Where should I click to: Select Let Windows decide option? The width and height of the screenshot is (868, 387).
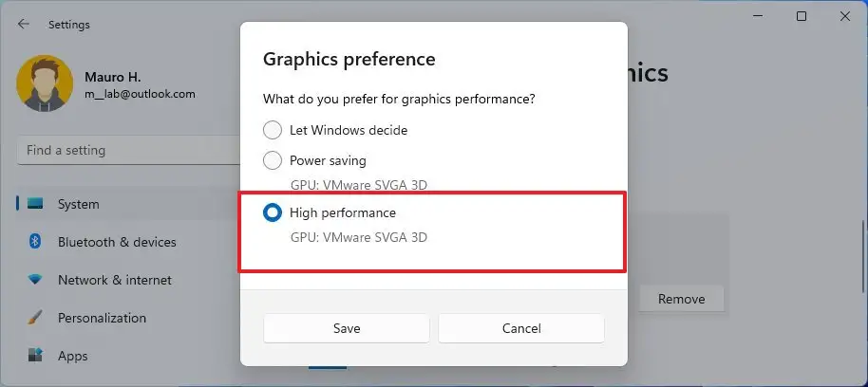point(273,131)
